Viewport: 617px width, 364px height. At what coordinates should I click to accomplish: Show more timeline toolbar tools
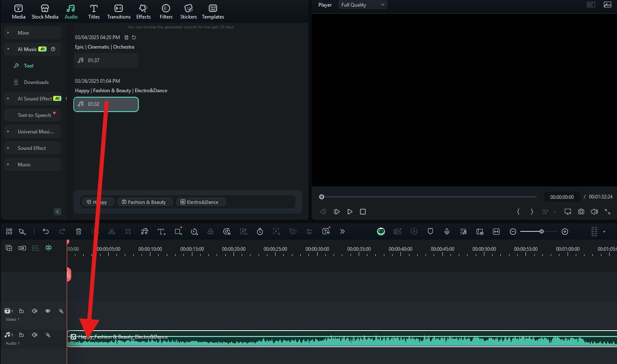[x=342, y=232]
